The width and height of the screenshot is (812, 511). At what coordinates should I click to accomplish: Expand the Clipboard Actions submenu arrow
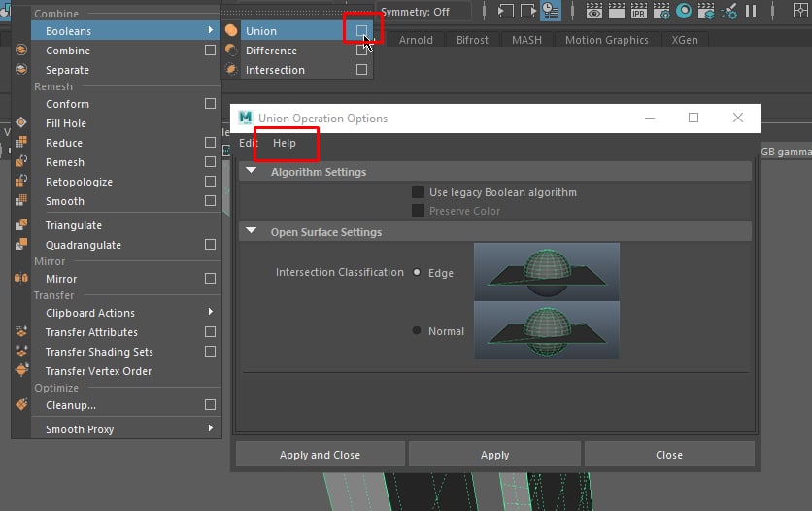pyautogui.click(x=210, y=311)
